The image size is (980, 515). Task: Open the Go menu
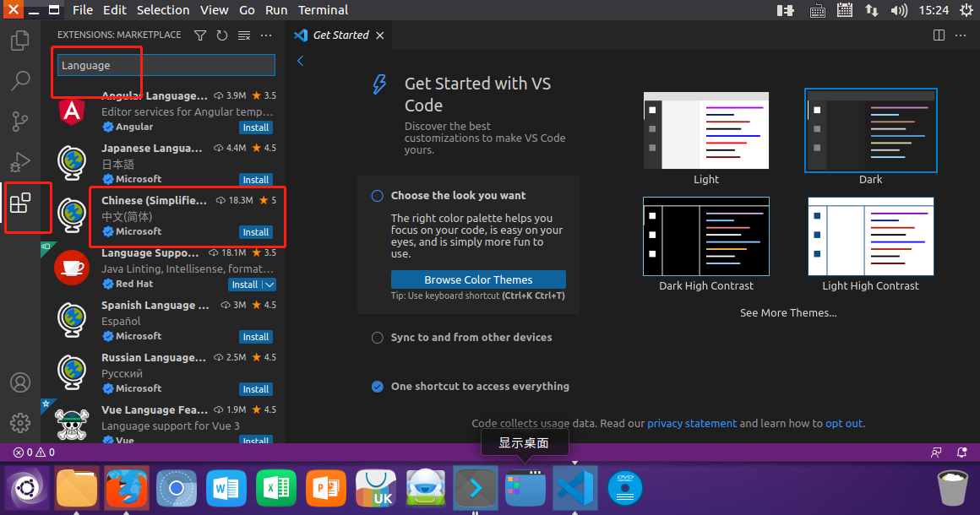pos(247,10)
